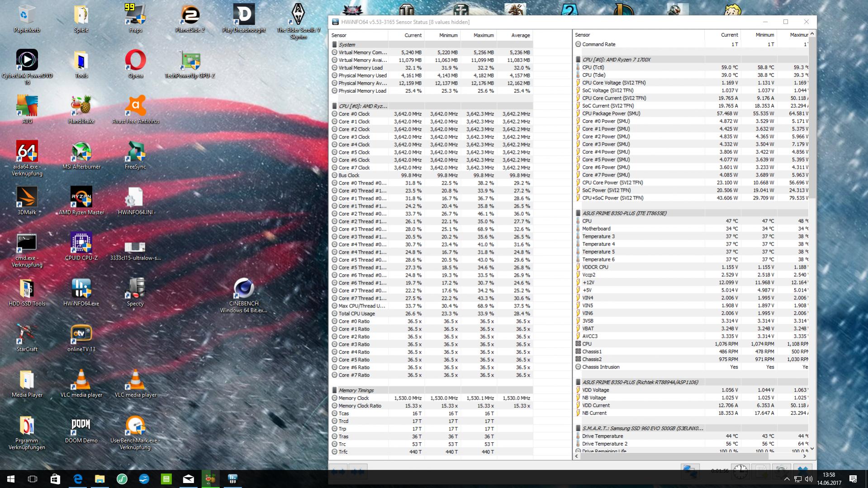Click the Average column header
Image resolution: width=868 pixels, height=488 pixels.
(515, 35)
